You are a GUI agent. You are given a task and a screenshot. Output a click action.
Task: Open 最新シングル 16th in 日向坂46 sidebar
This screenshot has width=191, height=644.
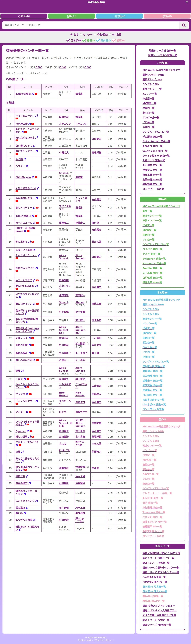pyautogui.click(x=153, y=305)
